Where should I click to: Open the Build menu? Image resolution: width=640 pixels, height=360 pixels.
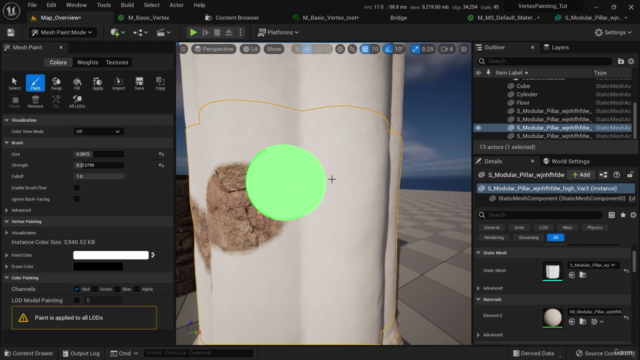127,5
